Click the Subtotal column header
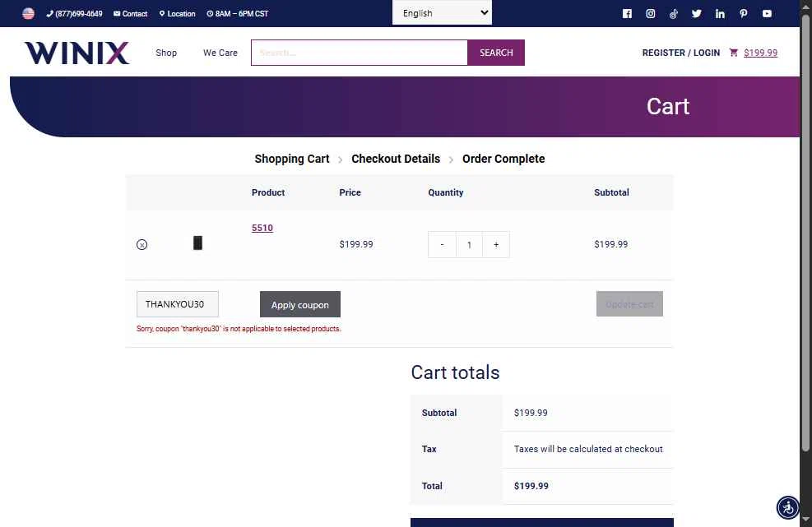812x527 pixels. tap(611, 192)
